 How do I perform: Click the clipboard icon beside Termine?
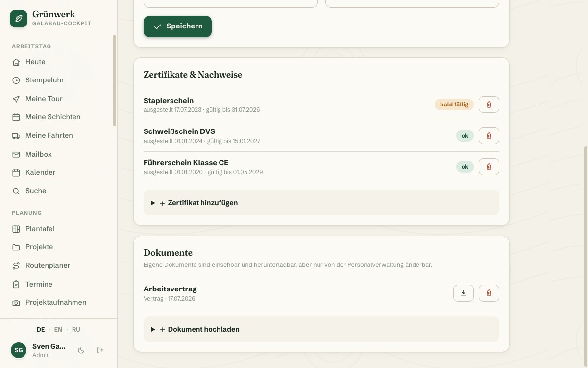pyautogui.click(x=16, y=284)
